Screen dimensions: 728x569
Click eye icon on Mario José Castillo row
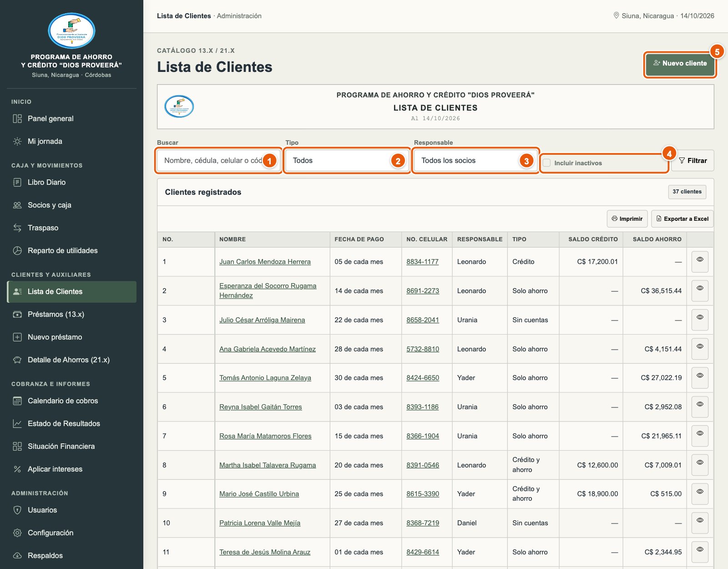click(700, 494)
